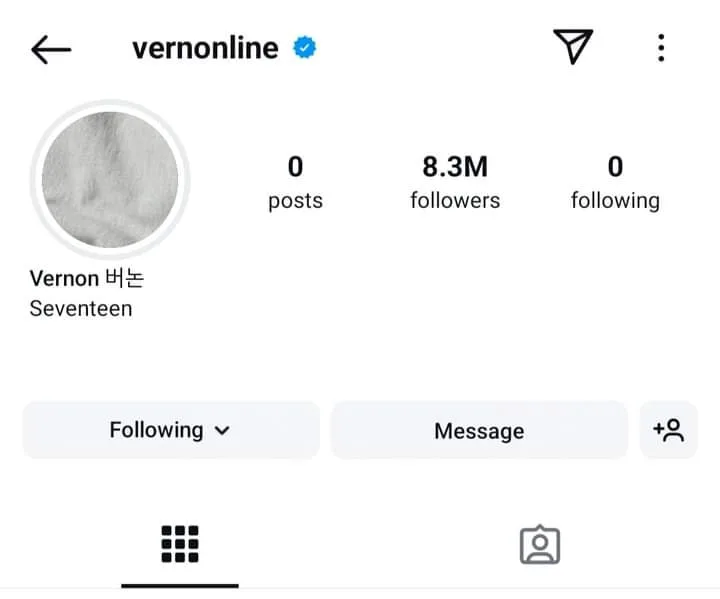The image size is (720, 599).
Task: Tap the paper plane share icon
Action: coord(573,46)
